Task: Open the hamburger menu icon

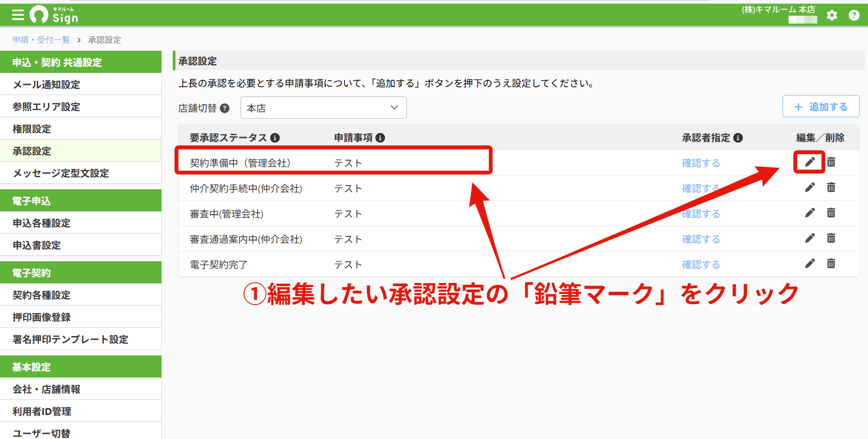Action: point(18,15)
